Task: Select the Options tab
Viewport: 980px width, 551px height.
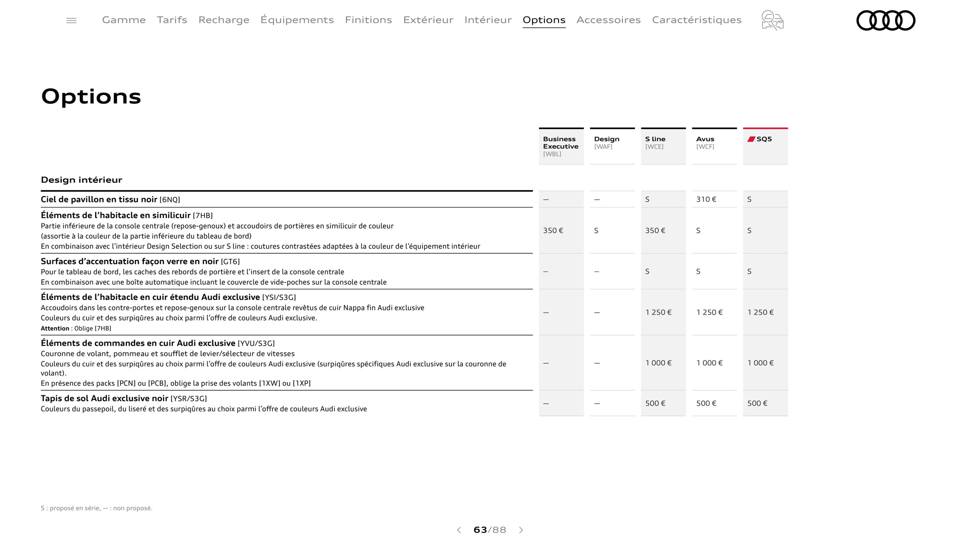Action: click(x=544, y=20)
